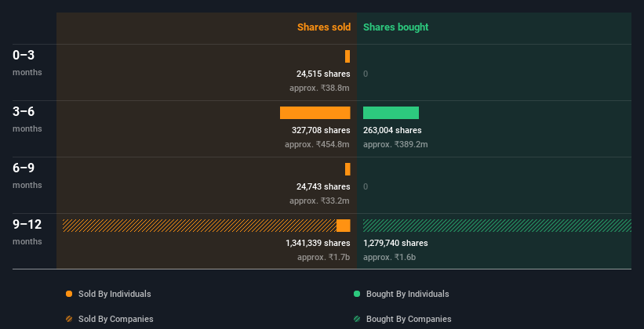Click the hatched Sold By Companies legend icon
Image resolution: width=644 pixels, height=329 pixels.
(69, 319)
